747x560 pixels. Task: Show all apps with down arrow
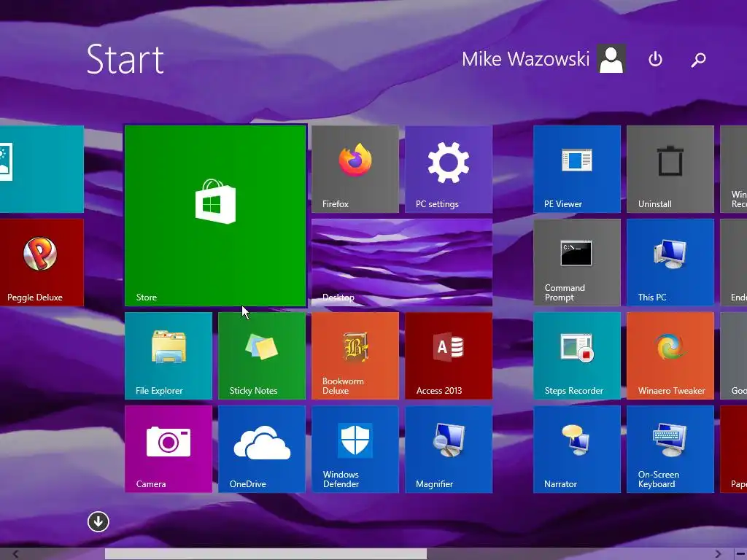tap(98, 522)
